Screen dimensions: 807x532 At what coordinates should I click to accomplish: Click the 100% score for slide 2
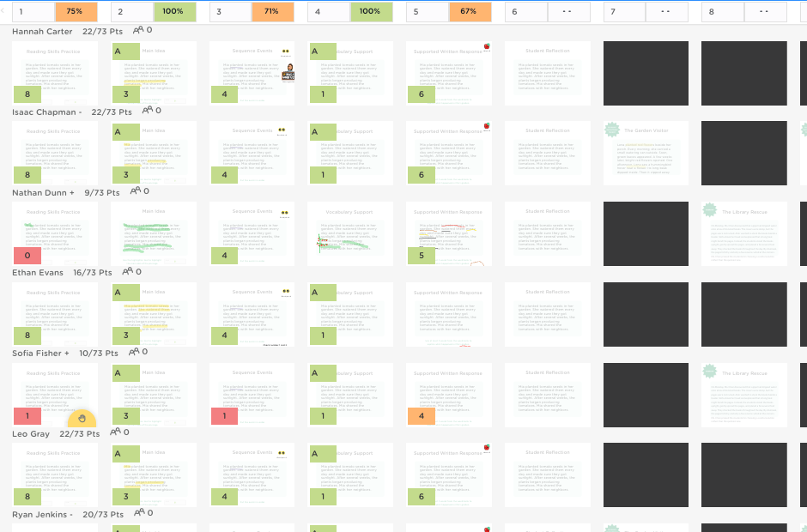click(174, 11)
